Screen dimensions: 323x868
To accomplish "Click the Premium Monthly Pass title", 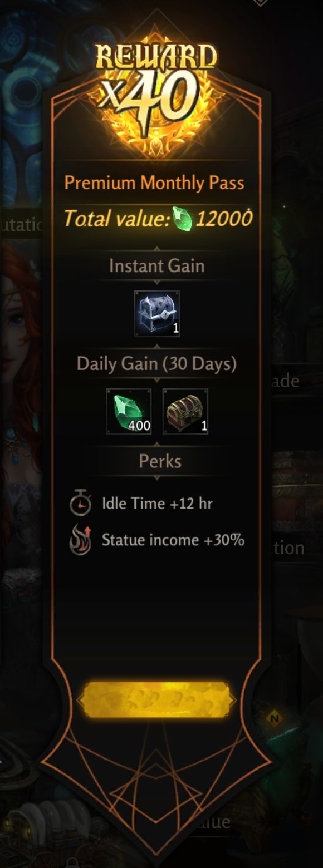I will 154,183.
